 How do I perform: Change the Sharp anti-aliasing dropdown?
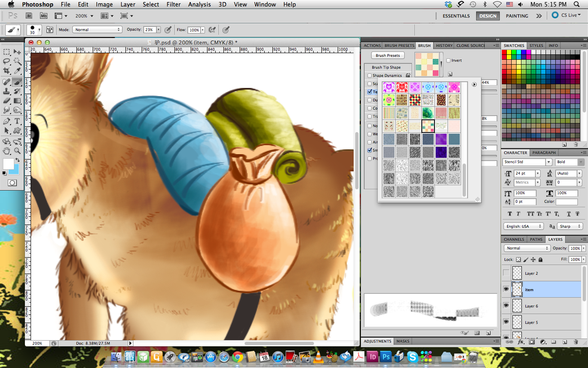(570, 226)
